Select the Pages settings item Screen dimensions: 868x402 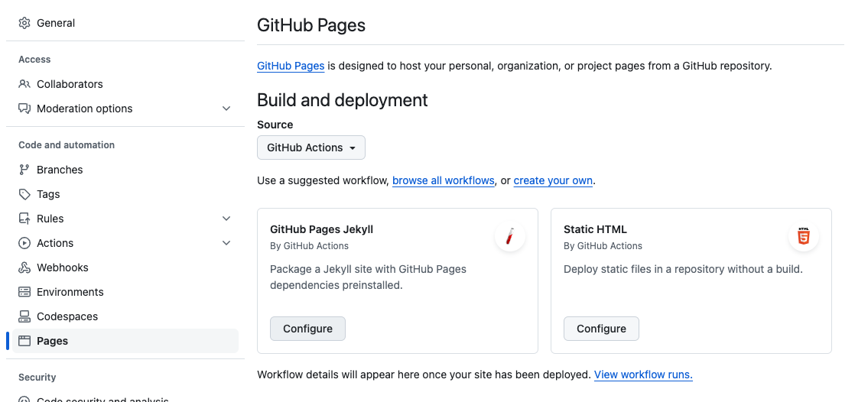(125, 341)
